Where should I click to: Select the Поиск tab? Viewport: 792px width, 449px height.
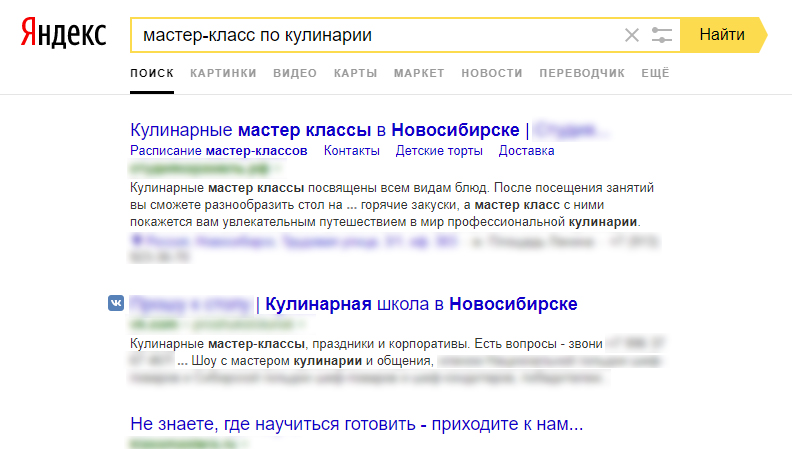152,73
